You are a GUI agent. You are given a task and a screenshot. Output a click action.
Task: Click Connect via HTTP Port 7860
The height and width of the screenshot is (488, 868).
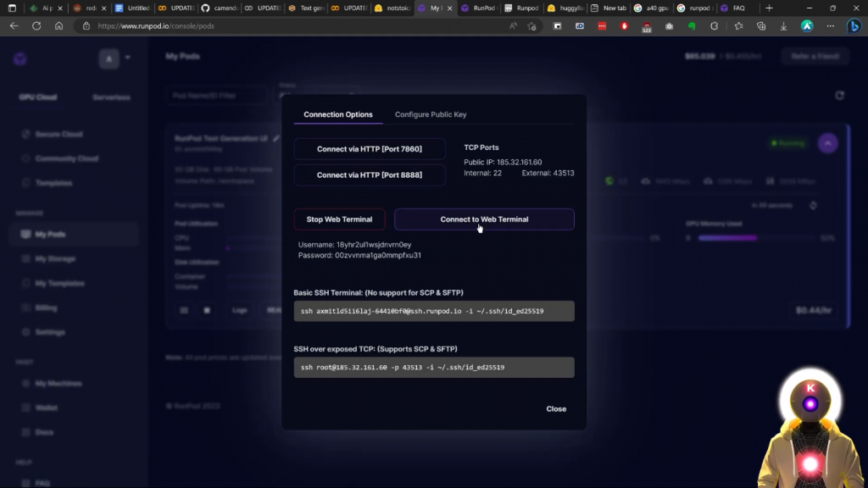click(x=370, y=149)
